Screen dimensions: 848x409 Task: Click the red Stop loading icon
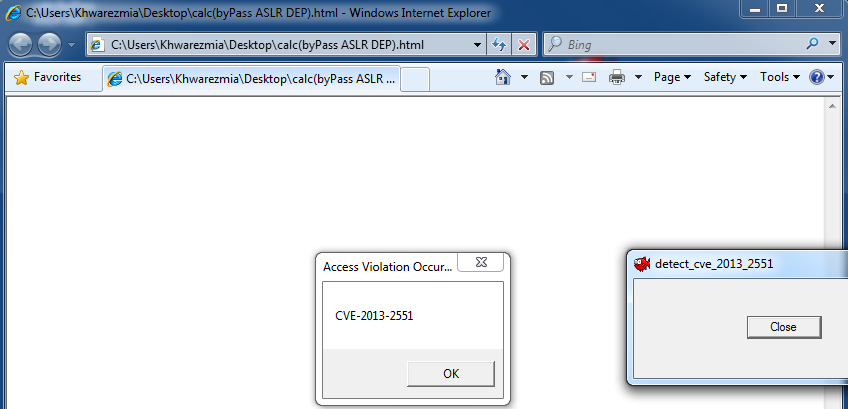pos(524,45)
